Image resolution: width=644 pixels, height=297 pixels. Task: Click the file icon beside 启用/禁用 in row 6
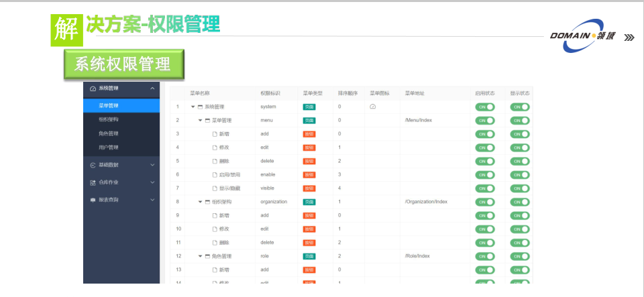tap(215, 175)
